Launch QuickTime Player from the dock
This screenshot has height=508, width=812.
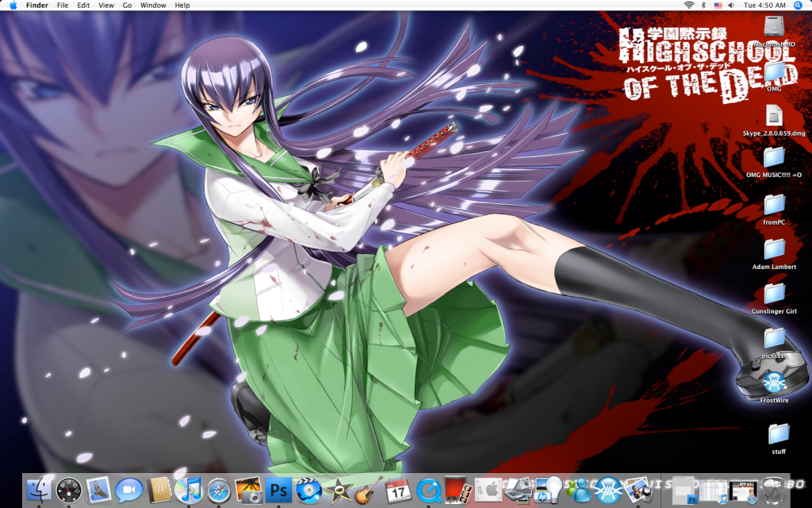428,490
